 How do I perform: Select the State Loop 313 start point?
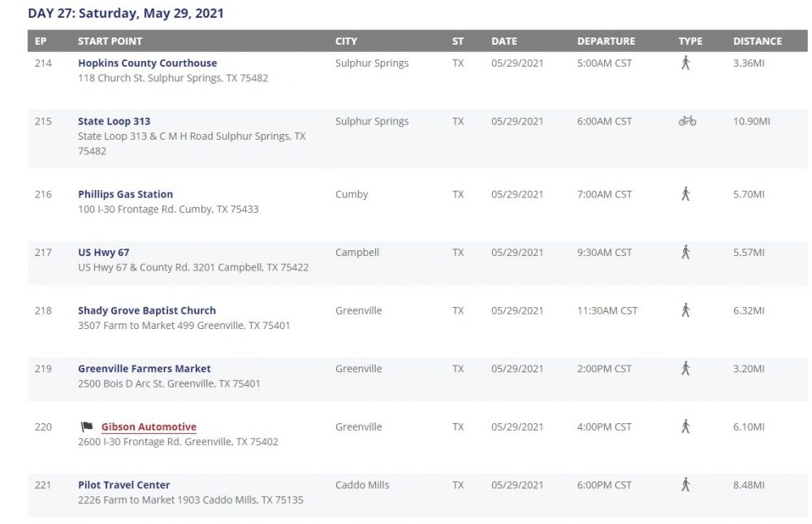pyautogui.click(x=114, y=121)
